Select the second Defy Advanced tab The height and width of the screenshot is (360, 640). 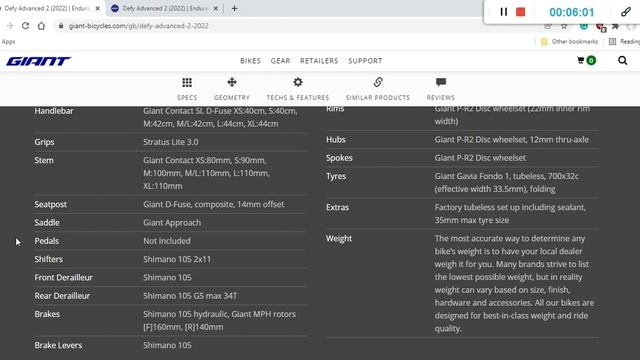coord(165,8)
